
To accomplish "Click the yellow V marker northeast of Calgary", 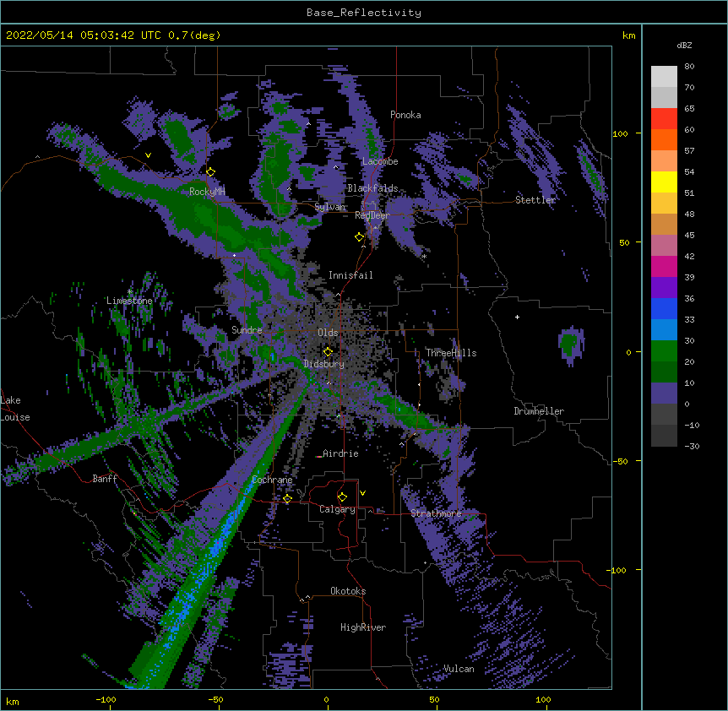I will (362, 493).
